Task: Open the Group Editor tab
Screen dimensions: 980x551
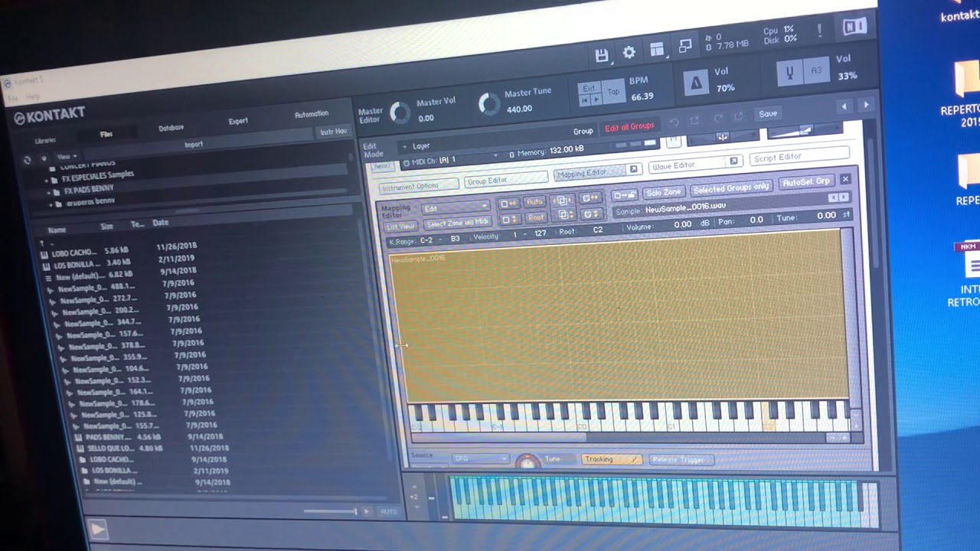Action: pyautogui.click(x=505, y=180)
